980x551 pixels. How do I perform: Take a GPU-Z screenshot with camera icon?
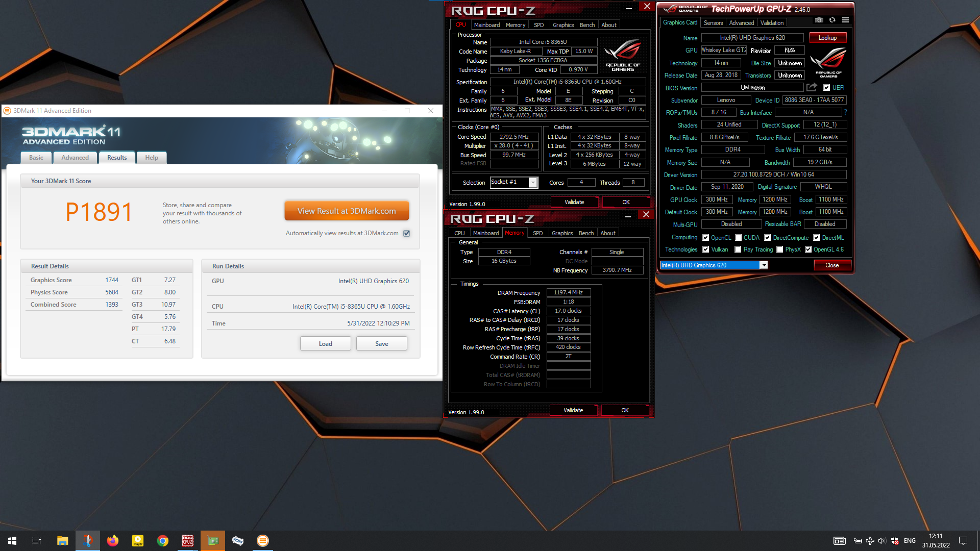pos(819,20)
